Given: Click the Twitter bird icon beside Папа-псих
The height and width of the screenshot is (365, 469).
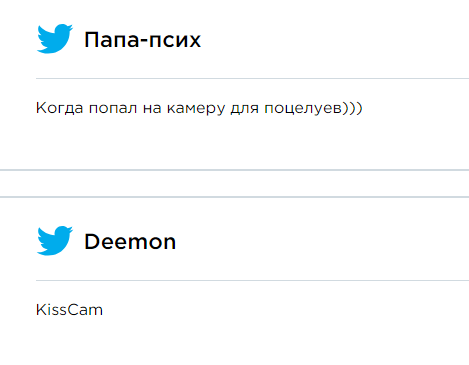Looking at the screenshot, I should coord(55,38).
